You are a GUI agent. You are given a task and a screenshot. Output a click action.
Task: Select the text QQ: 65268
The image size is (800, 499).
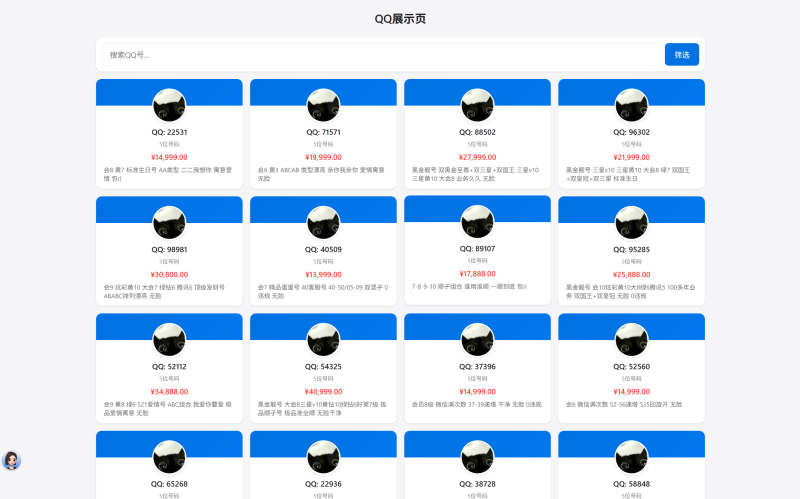point(169,484)
